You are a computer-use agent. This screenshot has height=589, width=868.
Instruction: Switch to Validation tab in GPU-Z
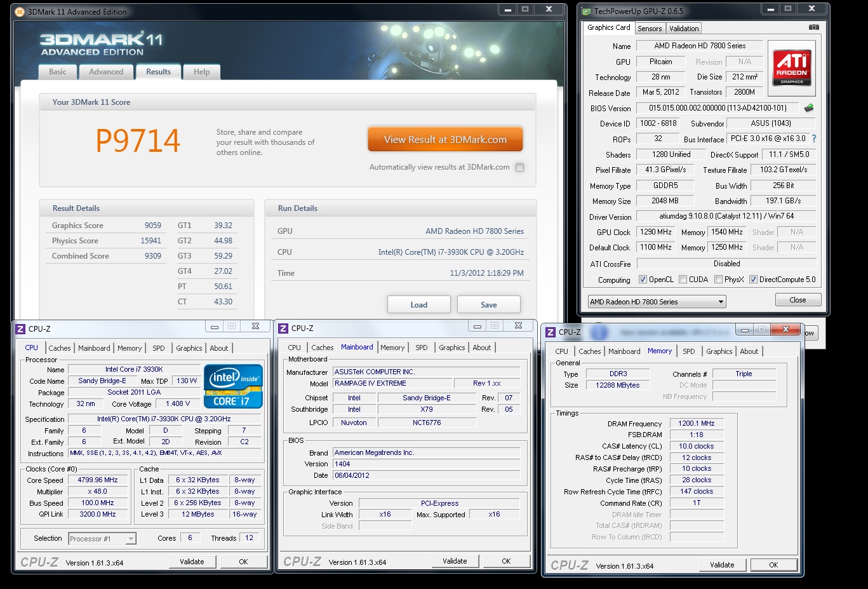(x=684, y=29)
